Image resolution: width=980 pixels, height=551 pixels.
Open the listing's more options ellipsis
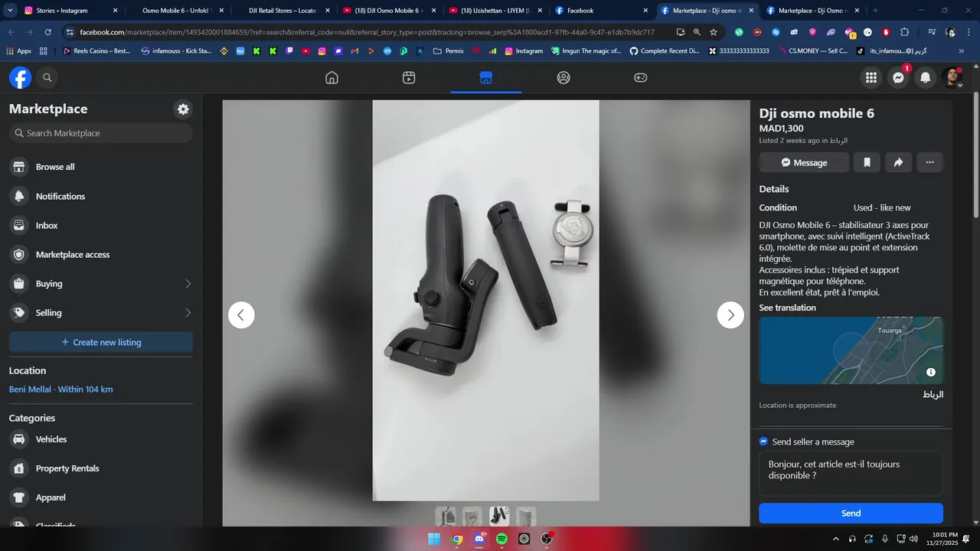(x=929, y=162)
